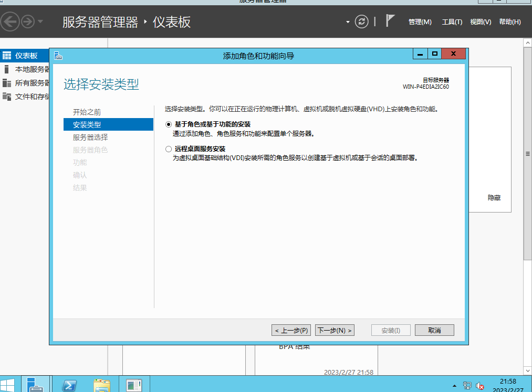The height and width of the screenshot is (392, 532).
Task: Maximize the 添加角色和功能向导 window
Action: click(x=435, y=54)
